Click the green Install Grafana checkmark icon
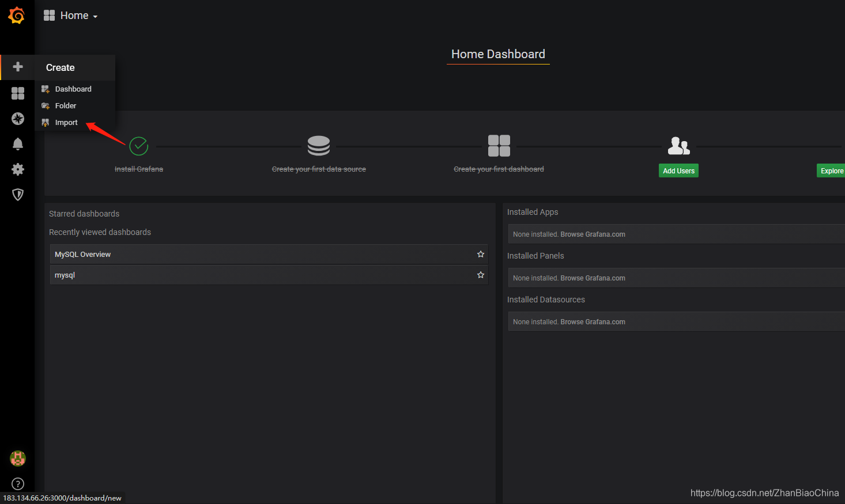This screenshot has height=504, width=845. [139, 146]
